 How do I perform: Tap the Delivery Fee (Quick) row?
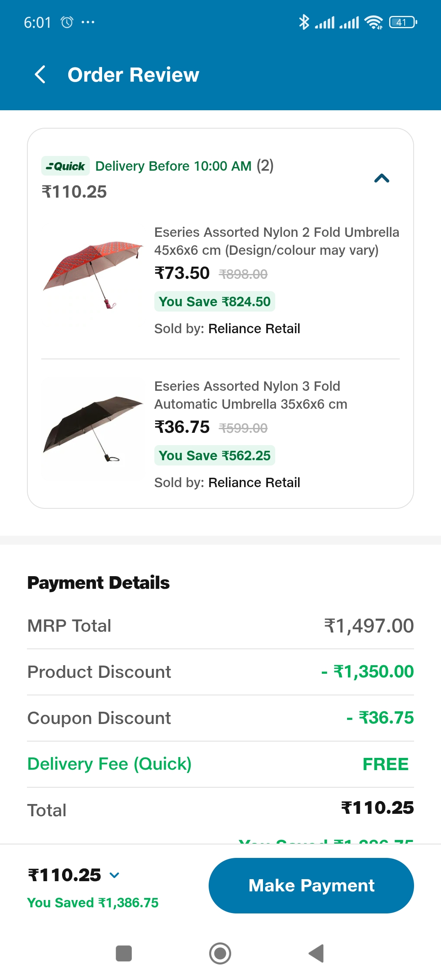tap(220, 764)
